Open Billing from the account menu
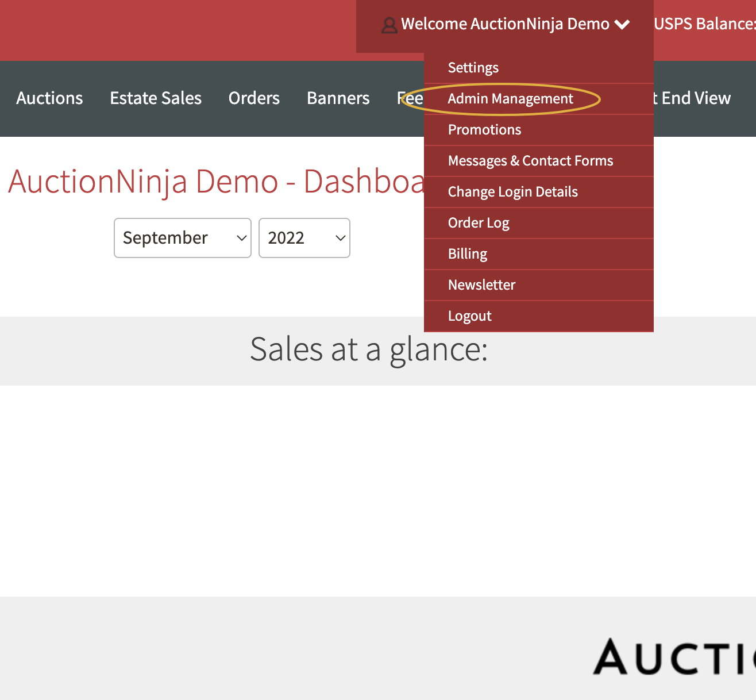The width and height of the screenshot is (756, 700). point(539,254)
